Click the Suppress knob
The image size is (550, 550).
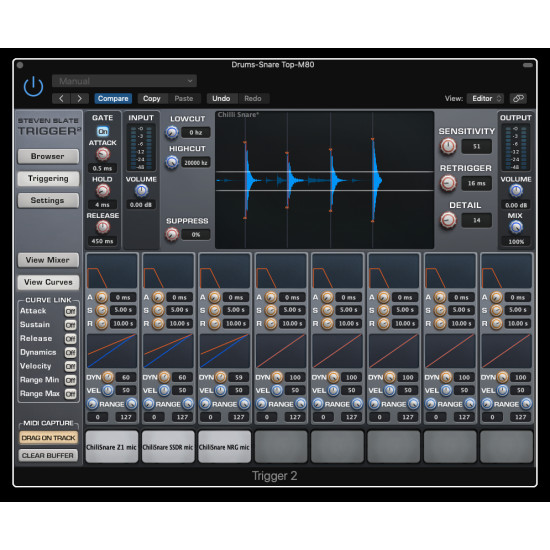coord(172,234)
